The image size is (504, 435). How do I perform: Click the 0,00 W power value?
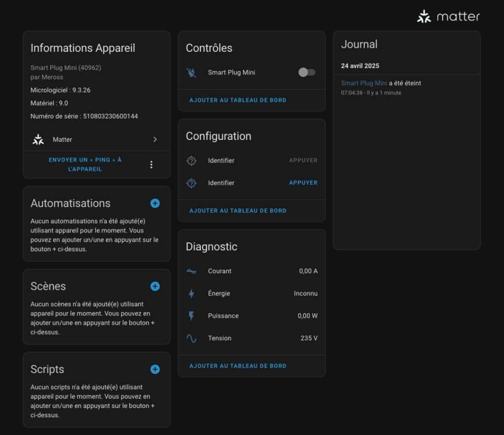(308, 316)
